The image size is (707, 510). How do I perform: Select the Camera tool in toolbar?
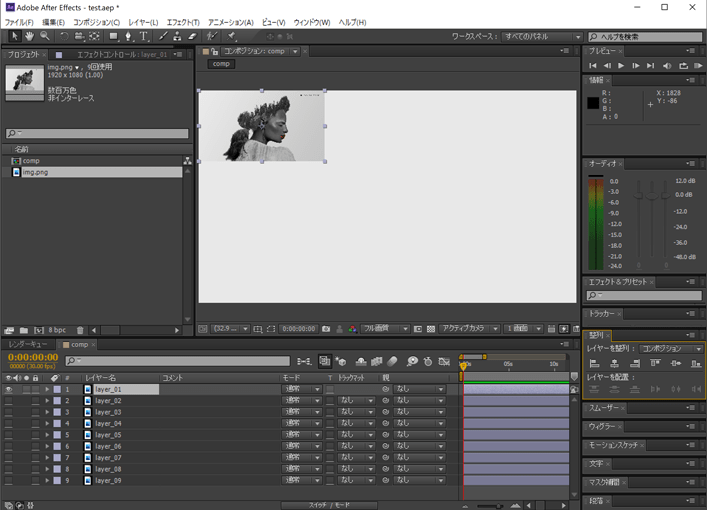pos(79,36)
